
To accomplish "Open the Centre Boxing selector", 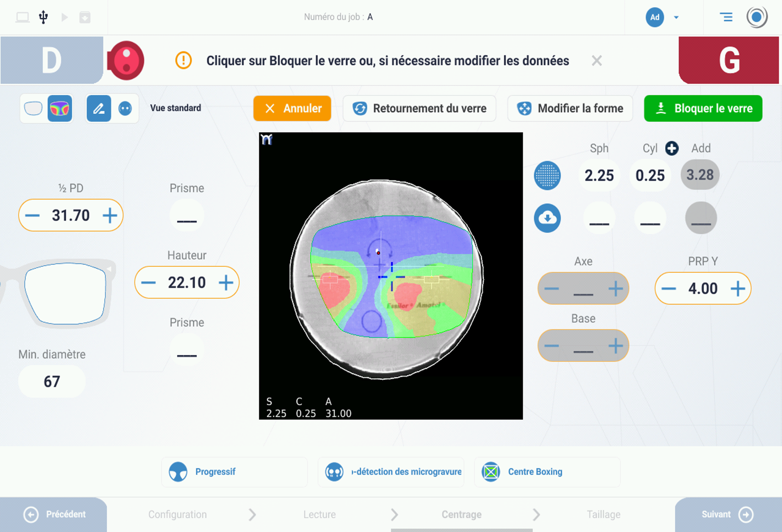I will tap(547, 472).
